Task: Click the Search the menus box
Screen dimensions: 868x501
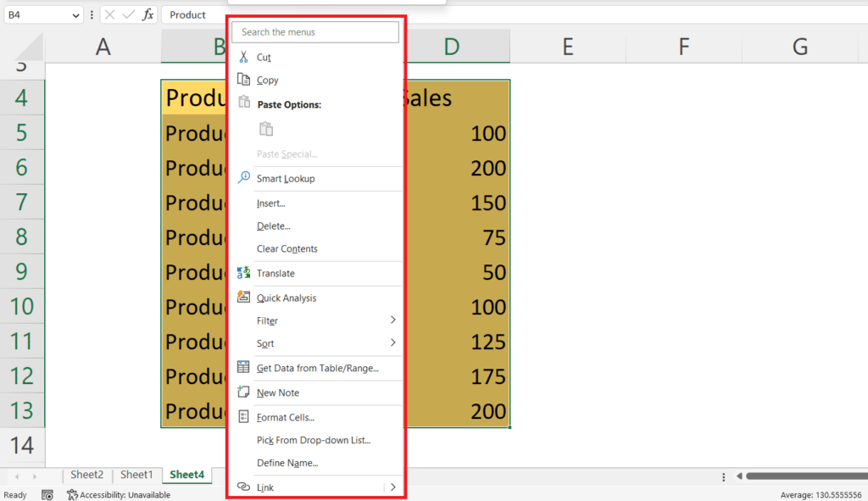Action: click(314, 31)
